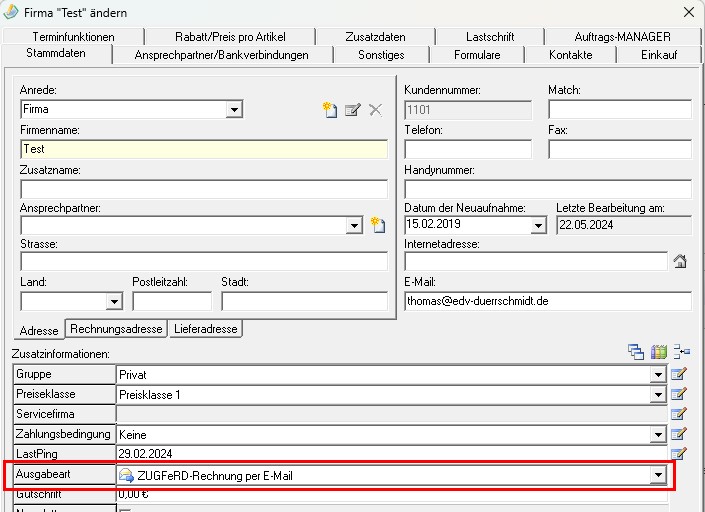Click the Postleitzahl input field
The height and width of the screenshot is (512, 705).
tap(172, 301)
